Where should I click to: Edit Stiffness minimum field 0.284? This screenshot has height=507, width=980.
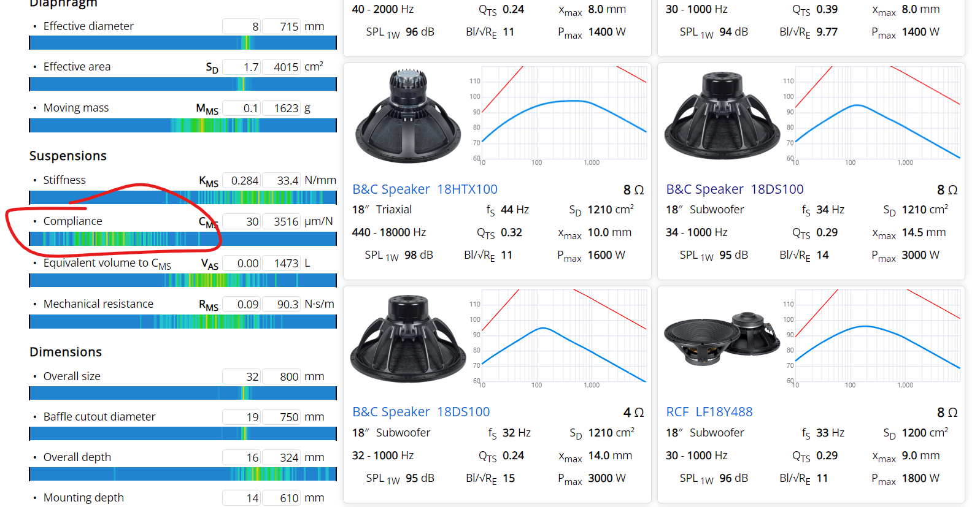tap(241, 180)
